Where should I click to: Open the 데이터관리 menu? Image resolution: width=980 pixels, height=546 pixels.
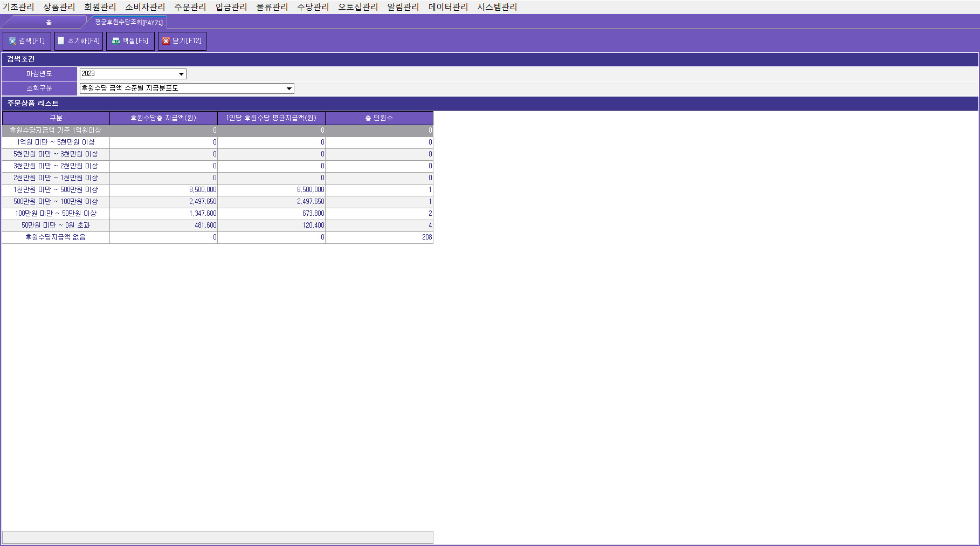448,7
